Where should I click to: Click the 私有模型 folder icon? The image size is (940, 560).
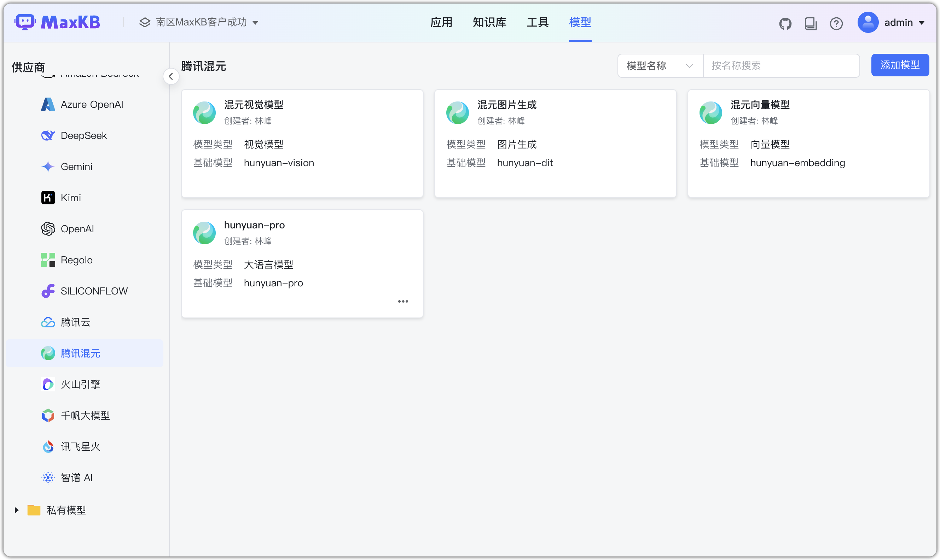coord(34,510)
